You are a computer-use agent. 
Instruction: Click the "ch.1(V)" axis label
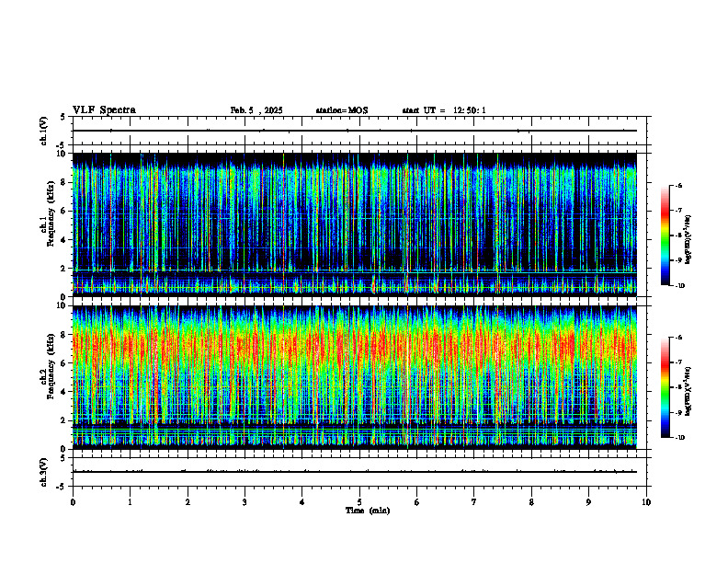(x=44, y=131)
